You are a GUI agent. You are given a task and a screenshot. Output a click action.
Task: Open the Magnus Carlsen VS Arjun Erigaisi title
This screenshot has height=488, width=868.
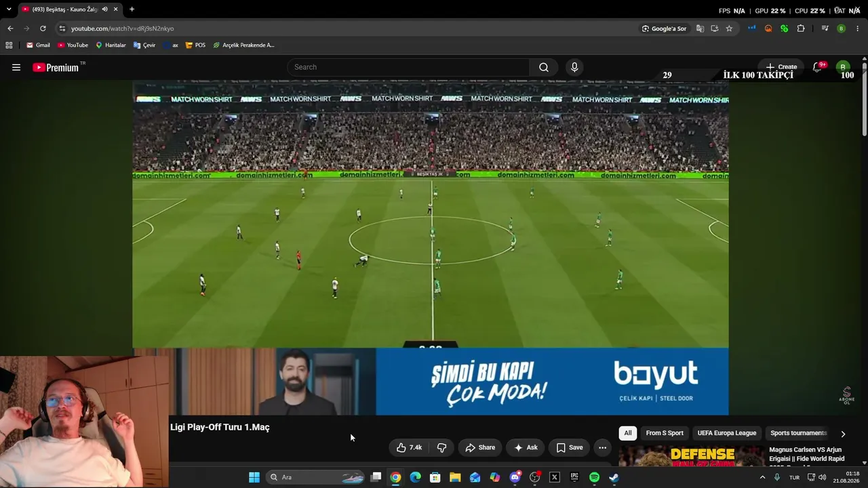point(806,456)
